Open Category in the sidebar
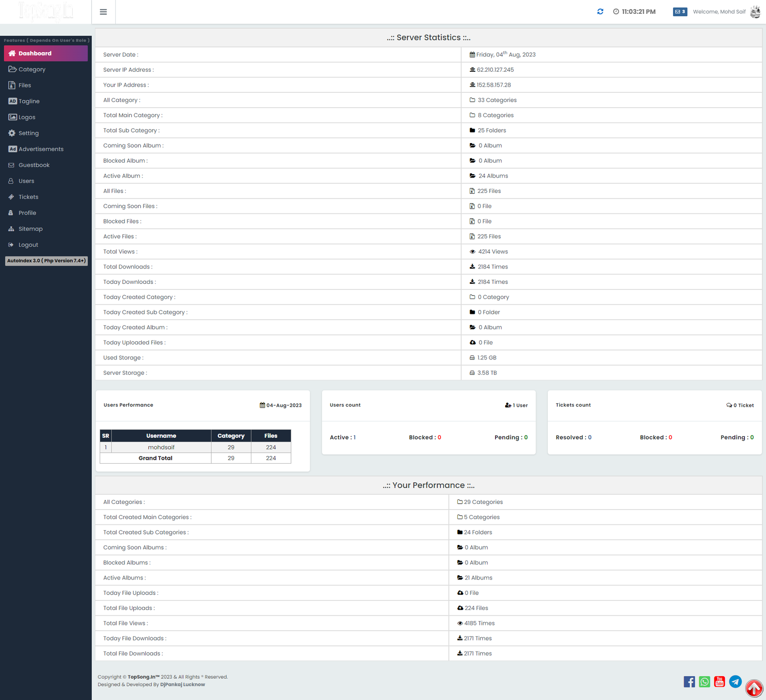The image size is (766, 700). coord(32,69)
